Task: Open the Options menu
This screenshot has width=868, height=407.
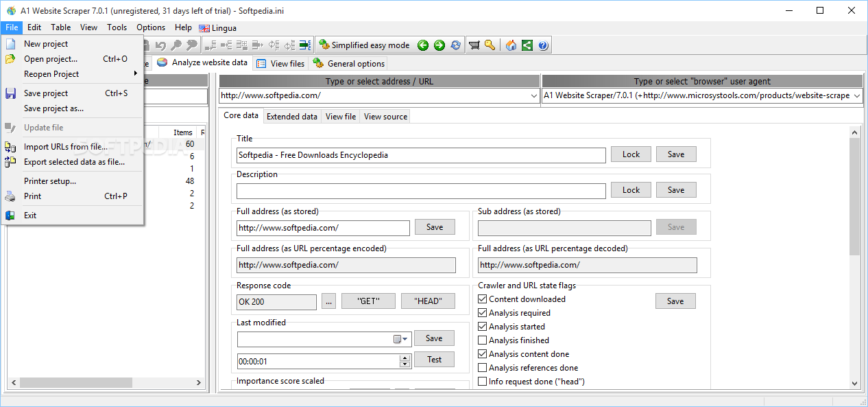Action: [x=151, y=27]
